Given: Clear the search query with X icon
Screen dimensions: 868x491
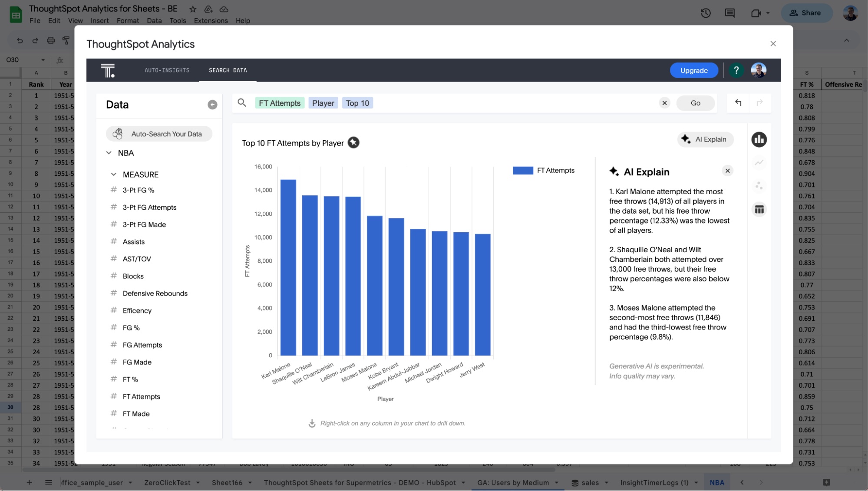Looking at the screenshot, I should tap(664, 103).
